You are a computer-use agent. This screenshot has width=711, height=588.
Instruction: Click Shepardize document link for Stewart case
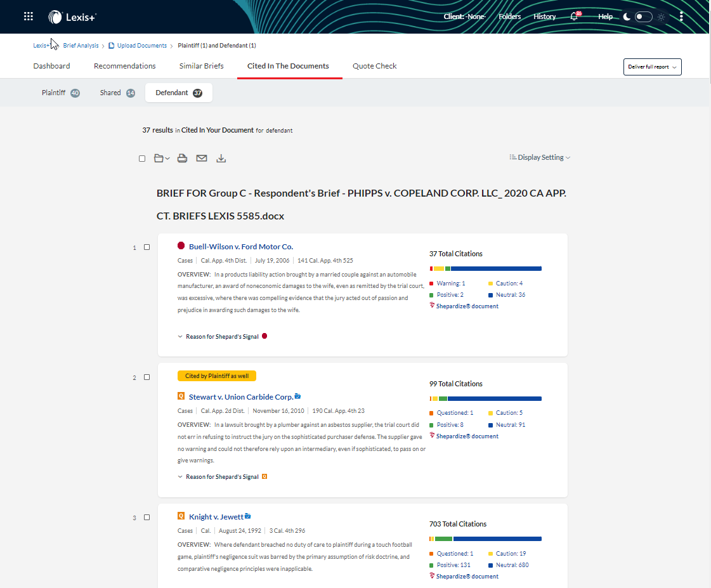pyautogui.click(x=467, y=436)
